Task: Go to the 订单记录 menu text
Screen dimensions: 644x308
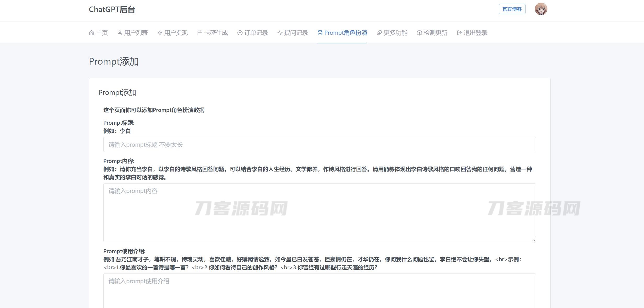Action: pos(256,33)
